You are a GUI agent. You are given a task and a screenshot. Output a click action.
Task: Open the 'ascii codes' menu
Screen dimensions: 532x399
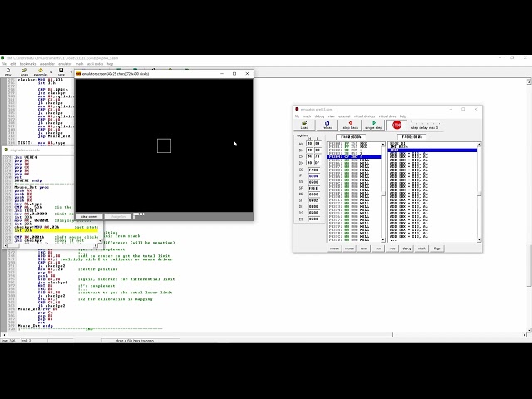(x=95, y=64)
